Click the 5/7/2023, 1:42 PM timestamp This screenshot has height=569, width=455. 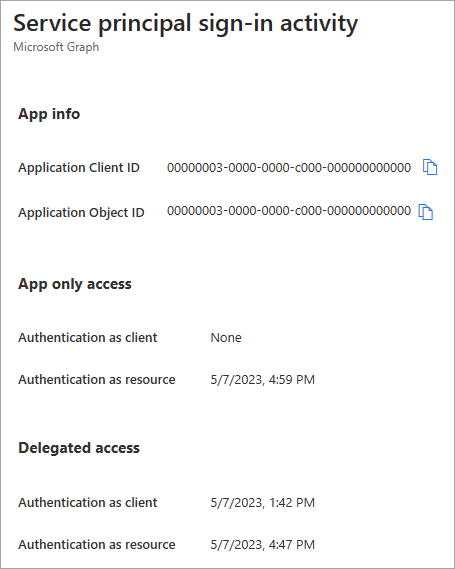263,503
